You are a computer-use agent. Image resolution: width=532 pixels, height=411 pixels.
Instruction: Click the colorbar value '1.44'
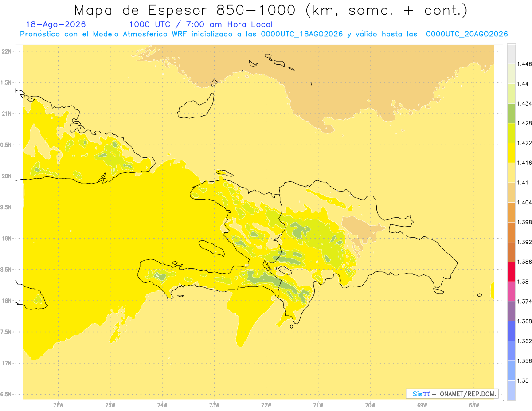click(522, 84)
